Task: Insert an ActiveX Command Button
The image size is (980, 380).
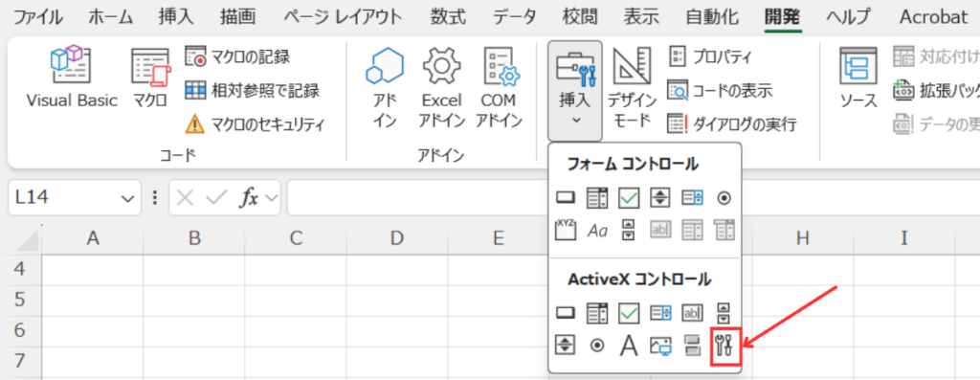Action: tap(565, 312)
